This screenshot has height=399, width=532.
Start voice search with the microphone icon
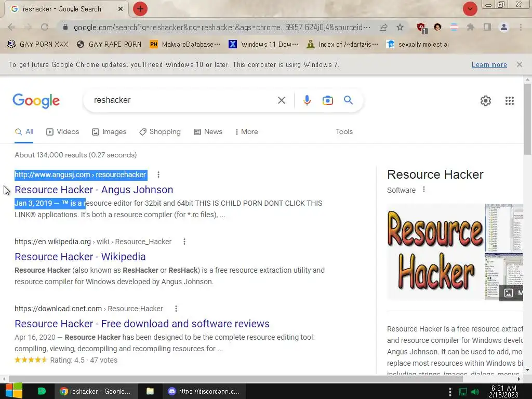coord(307,100)
